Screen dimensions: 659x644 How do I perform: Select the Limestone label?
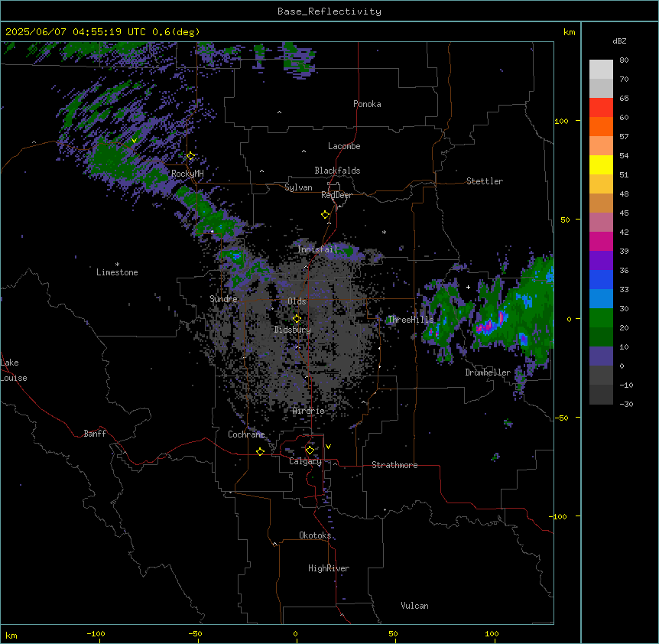[x=117, y=272]
